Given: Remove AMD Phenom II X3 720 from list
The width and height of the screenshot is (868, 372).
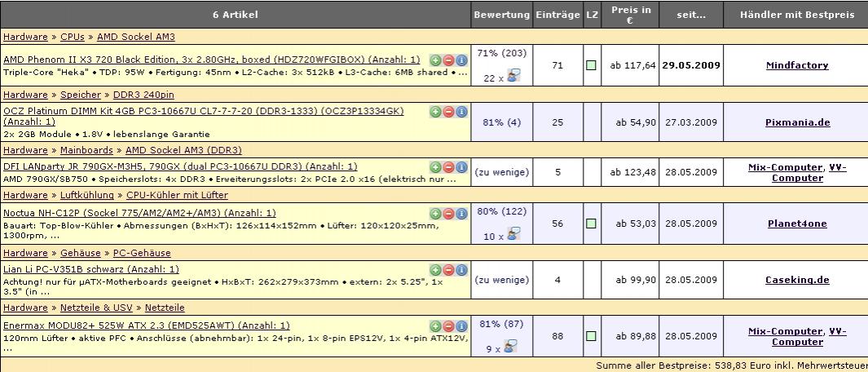Looking at the screenshot, I should tap(448, 60).
